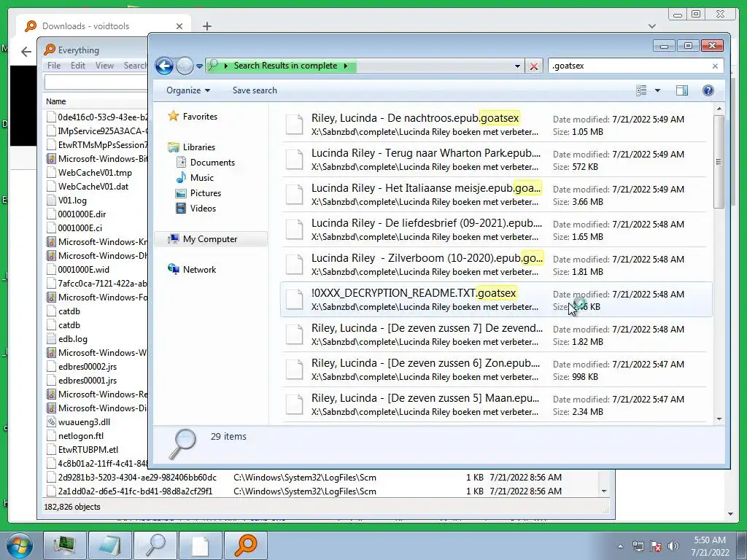Open File menu in Everything window
Image resolution: width=747 pixels, height=560 pixels.
point(54,66)
